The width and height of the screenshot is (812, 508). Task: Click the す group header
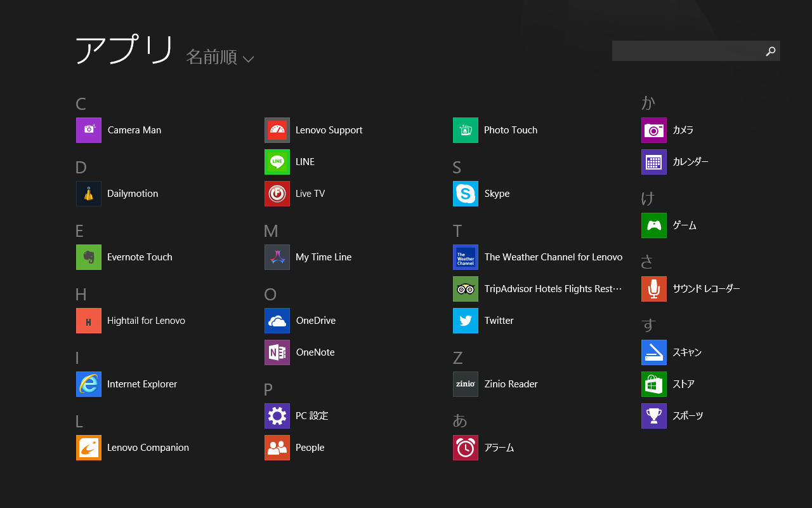[x=648, y=326]
